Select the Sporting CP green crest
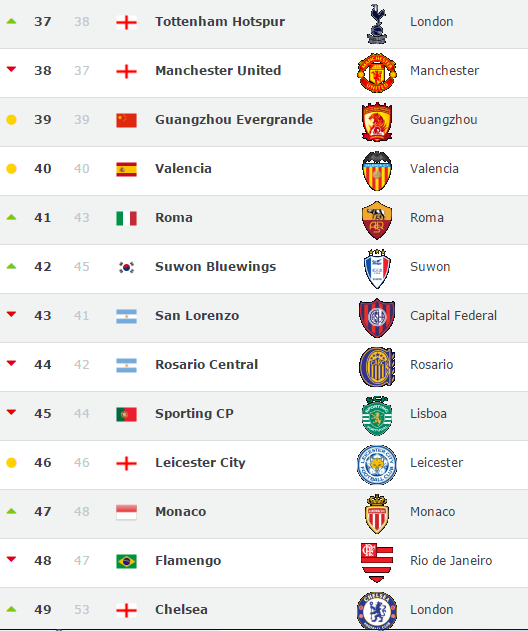This screenshot has width=528, height=631. tap(377, 416)
